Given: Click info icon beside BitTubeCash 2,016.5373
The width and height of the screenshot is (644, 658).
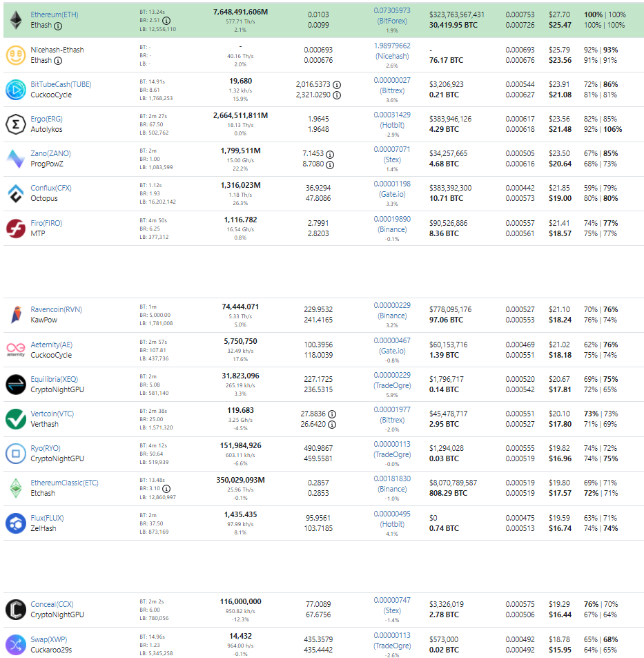Looking at the screenshot, I should click(337, 85).
